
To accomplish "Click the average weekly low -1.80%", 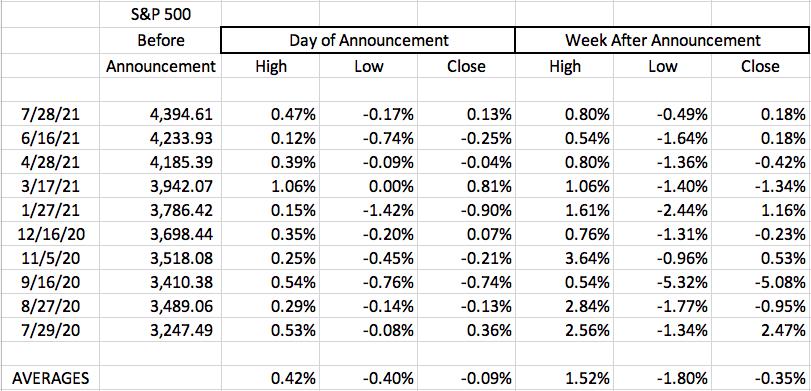I will coord(663,378).
